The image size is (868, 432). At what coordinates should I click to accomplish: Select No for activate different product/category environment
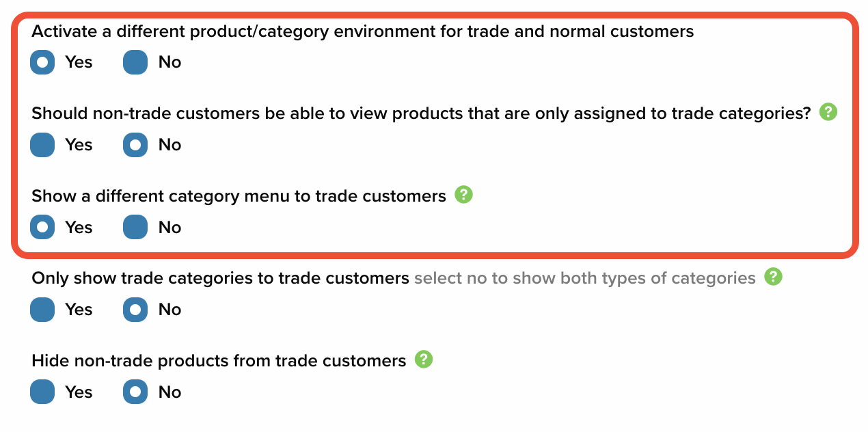135,62
